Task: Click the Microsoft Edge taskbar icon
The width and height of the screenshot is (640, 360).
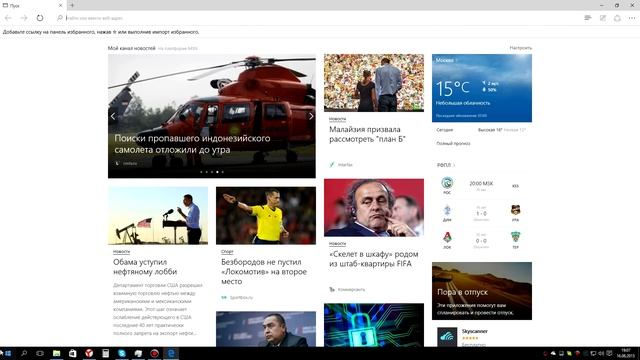Action: point(171,353)
